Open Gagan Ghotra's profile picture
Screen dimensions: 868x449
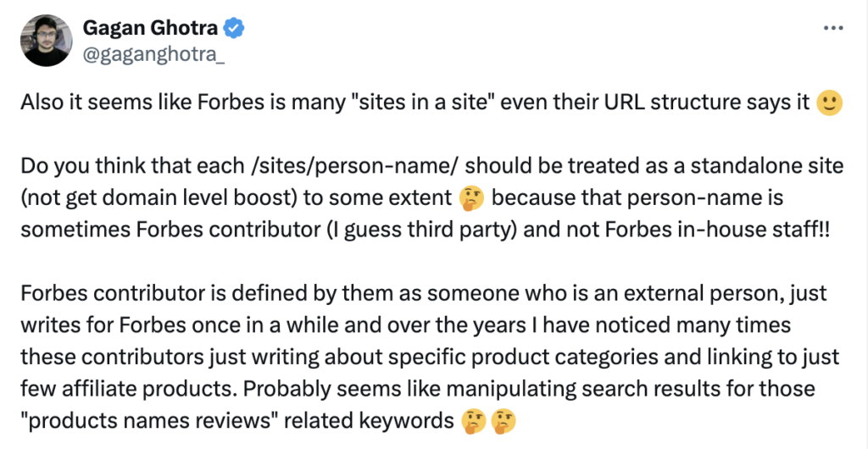46,41
